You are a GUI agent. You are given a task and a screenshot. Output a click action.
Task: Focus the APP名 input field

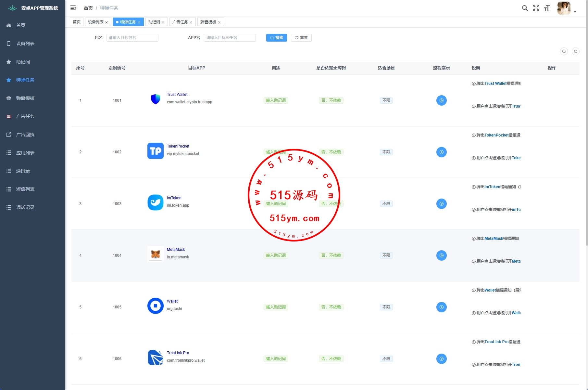tap(230, 38)
